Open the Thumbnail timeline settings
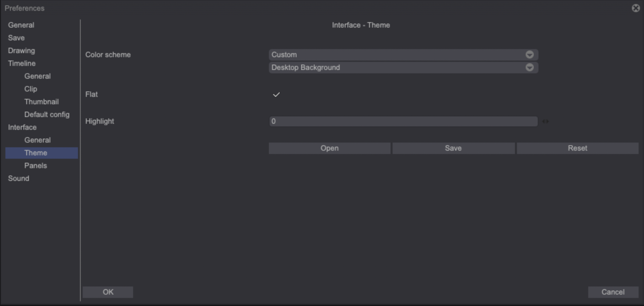644x306 pixels. point(41,102)
